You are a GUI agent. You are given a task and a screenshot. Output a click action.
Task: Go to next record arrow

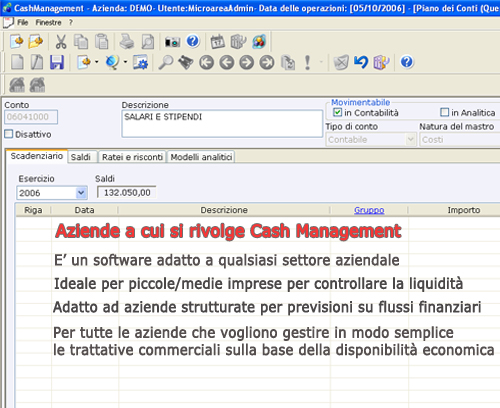[x=247, y=62]
